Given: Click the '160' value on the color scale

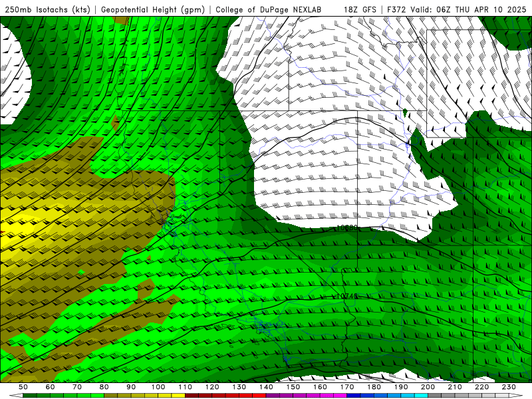Looking at the screenshot, I should (x=320, y=387).
